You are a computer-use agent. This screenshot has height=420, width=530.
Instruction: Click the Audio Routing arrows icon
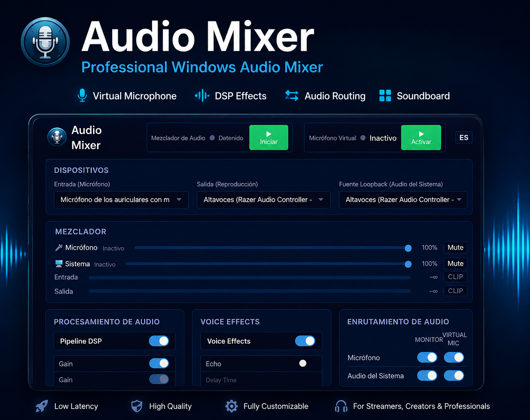[x=292, y=96]
